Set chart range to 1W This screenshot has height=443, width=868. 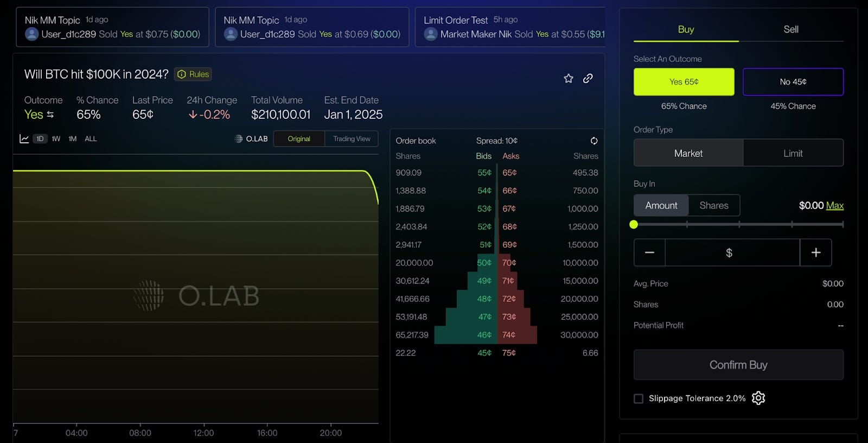(x=56, y=138)
